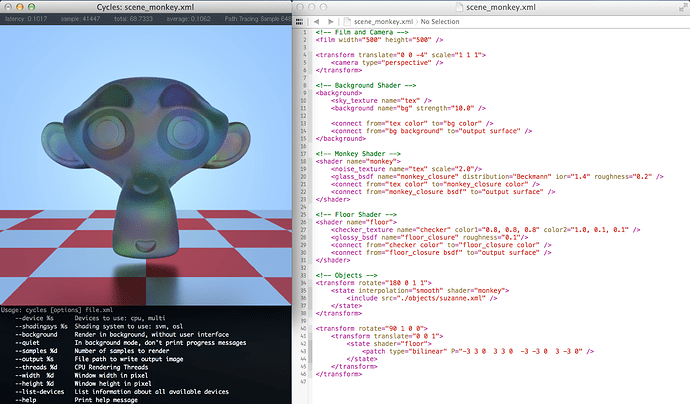Viewport: 690px width, 404px height.
Task: Click the Cycles: scene_monkey.xml window title
Action: 145,7
